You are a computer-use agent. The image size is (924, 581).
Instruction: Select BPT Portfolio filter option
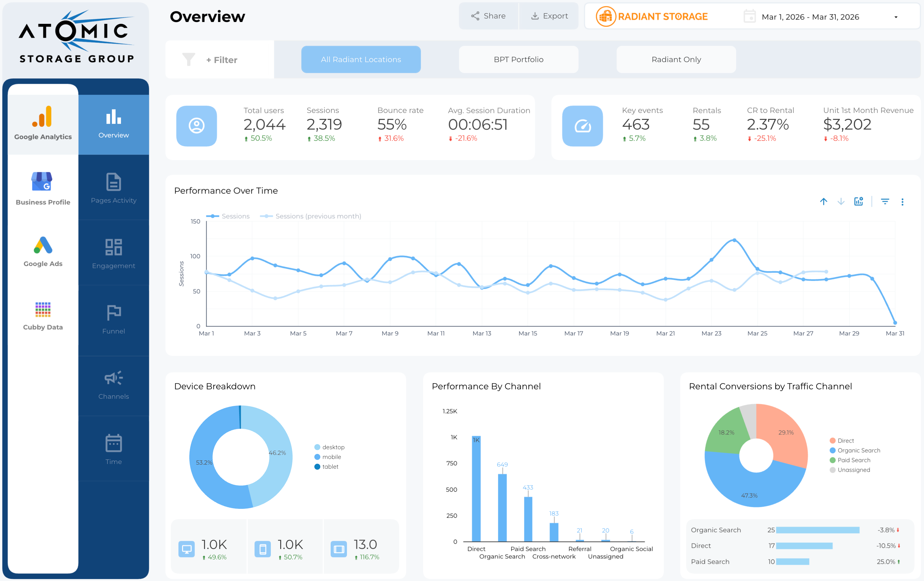(x=518, y=60)
